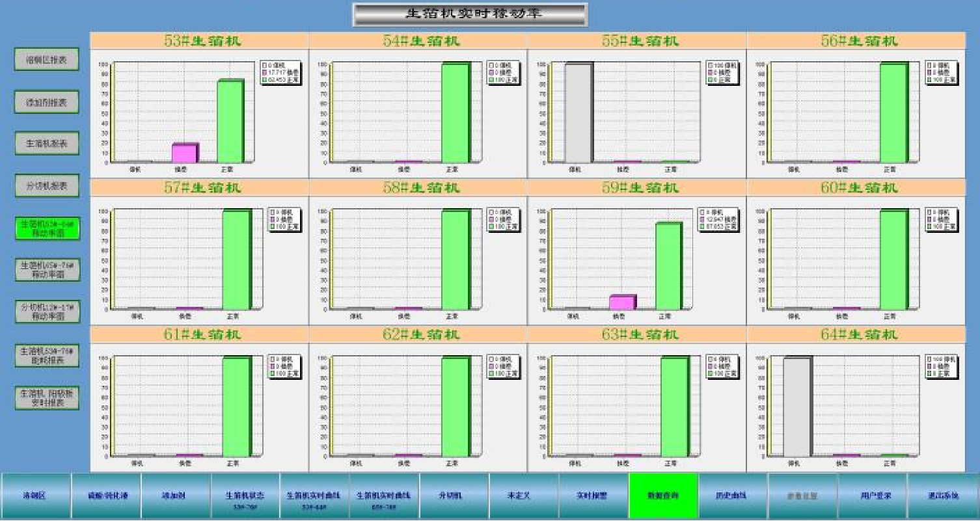Click the green 正常 bar in 53# chart
The width and height of the screenshot is (980, 521).
click(230, 121)
